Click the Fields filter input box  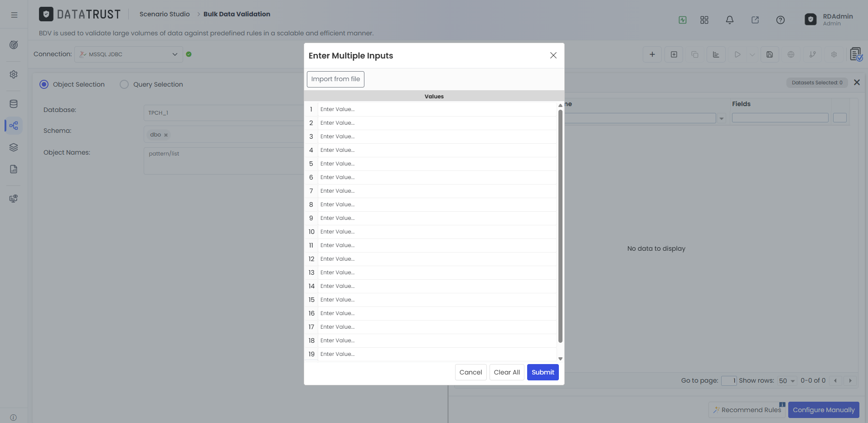[x=780, y=118]
